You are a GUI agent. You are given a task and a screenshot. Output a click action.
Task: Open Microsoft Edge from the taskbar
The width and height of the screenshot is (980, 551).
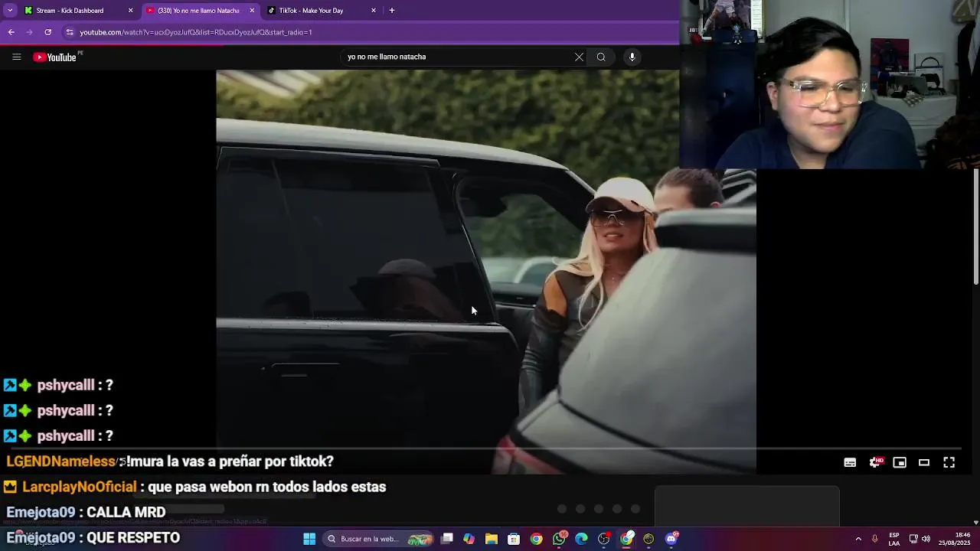click(x=581, y=539)
